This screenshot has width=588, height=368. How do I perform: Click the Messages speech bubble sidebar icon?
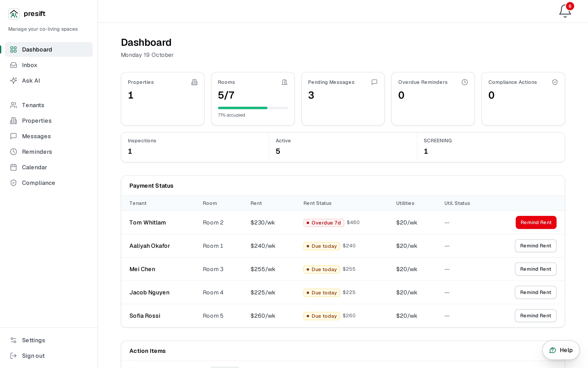click(13, 136)
